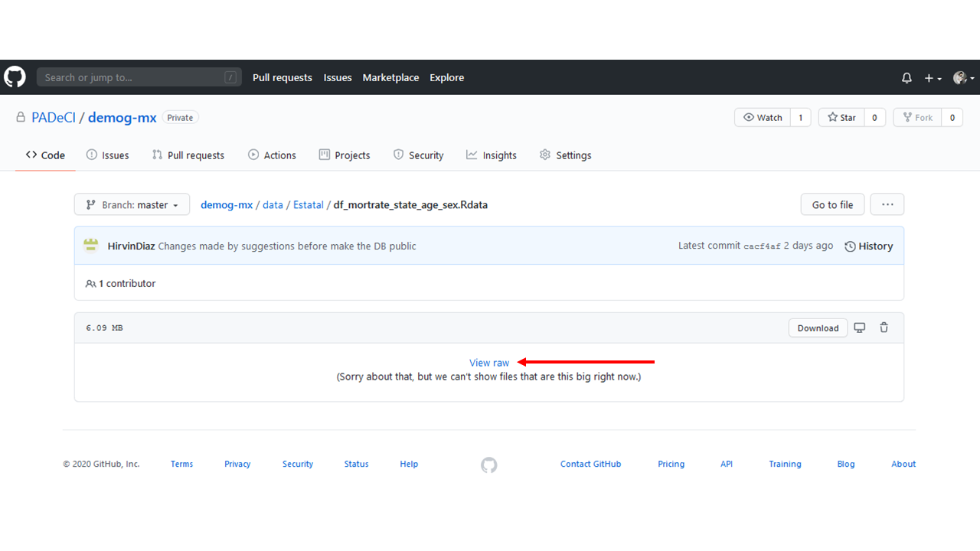
Task: Open Pricing footer link
Action: pos(671,464)
